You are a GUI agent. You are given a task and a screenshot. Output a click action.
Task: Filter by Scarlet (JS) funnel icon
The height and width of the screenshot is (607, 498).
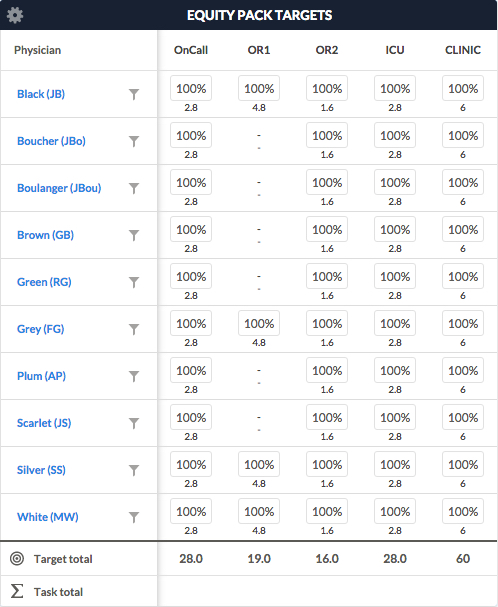tap(134, 423)
